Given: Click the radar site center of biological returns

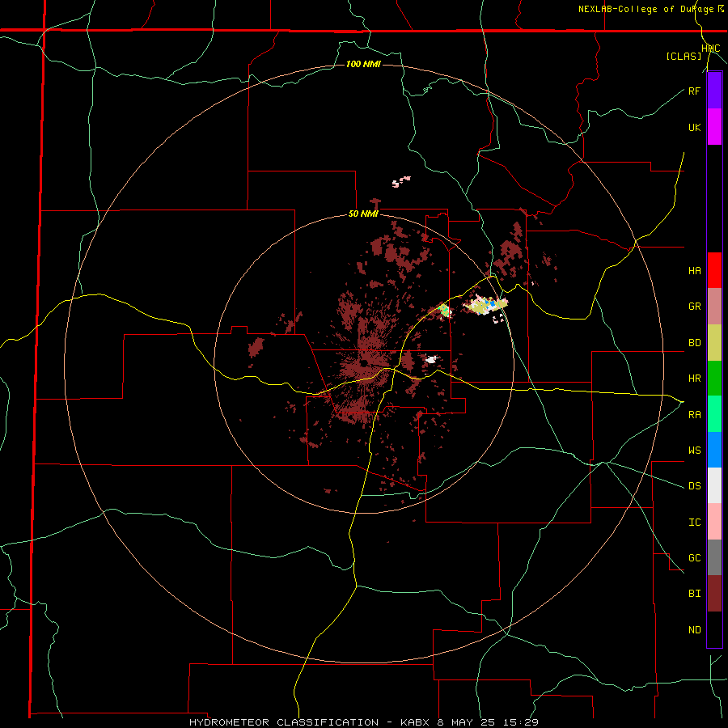Looking at the screenshot, I should (x=365, y=362).
